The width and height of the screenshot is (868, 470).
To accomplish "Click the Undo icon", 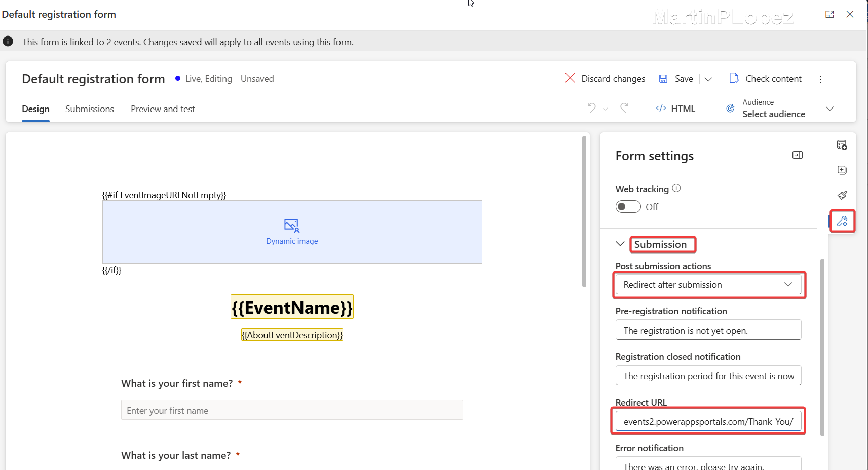I will [591, 108].
